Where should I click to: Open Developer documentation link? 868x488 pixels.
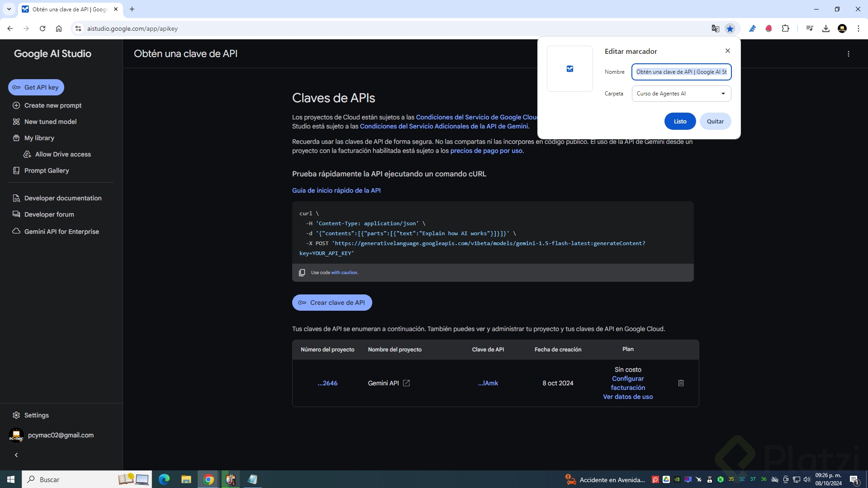(x=57, y=198)
